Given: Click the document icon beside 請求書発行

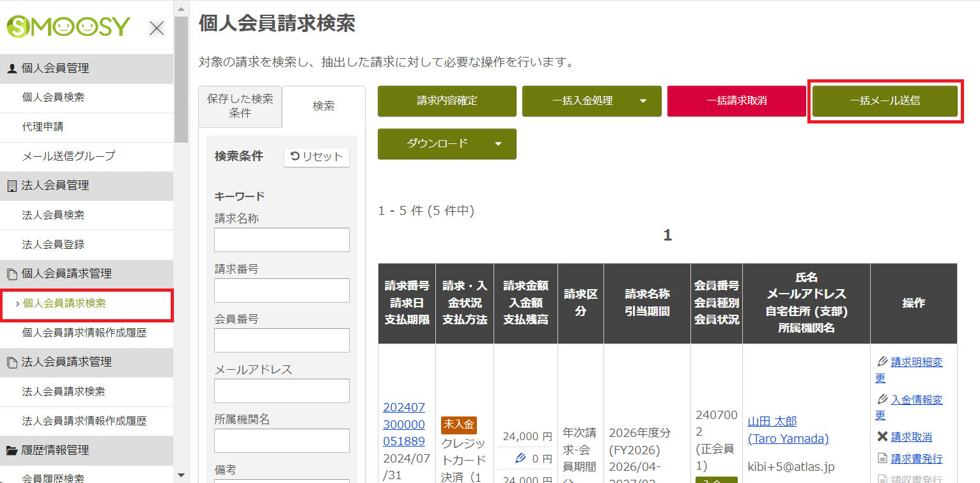Looking at the screenshot, I should click(x=882, y=457).
